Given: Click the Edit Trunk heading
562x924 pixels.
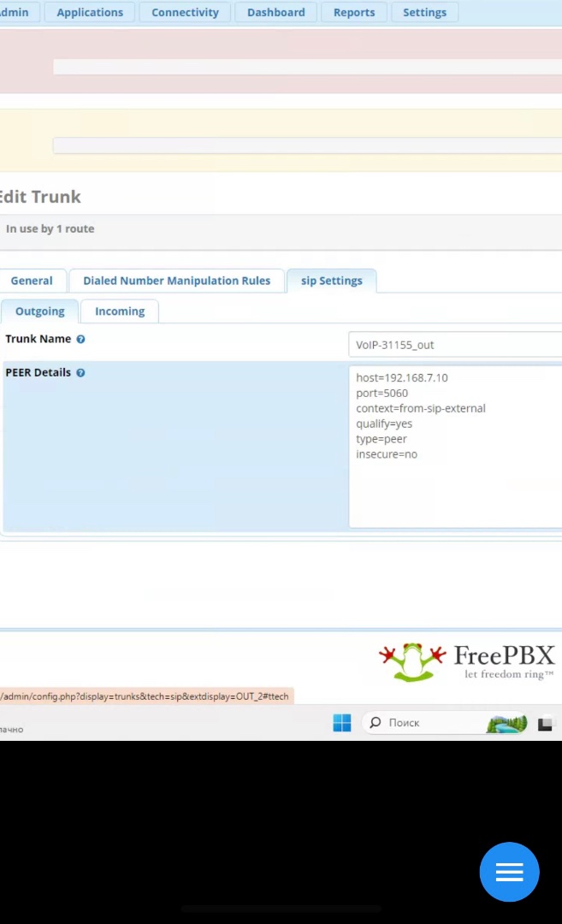Looking at the screenshot, I should click(40, 197).
